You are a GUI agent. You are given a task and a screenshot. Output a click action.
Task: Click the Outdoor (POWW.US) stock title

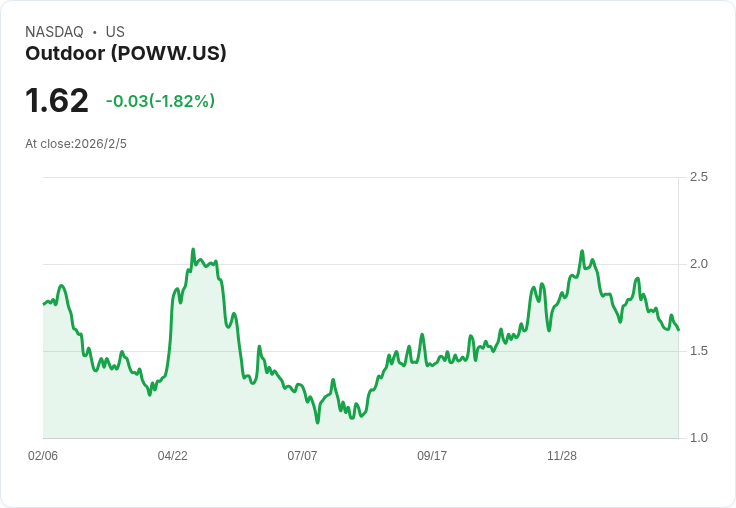coord(126,54)
